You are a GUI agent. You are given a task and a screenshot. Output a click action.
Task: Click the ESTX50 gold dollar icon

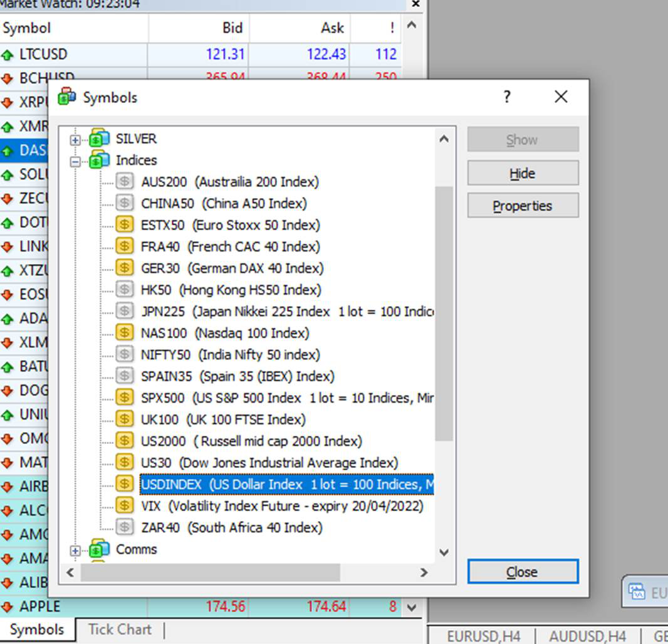125,224
